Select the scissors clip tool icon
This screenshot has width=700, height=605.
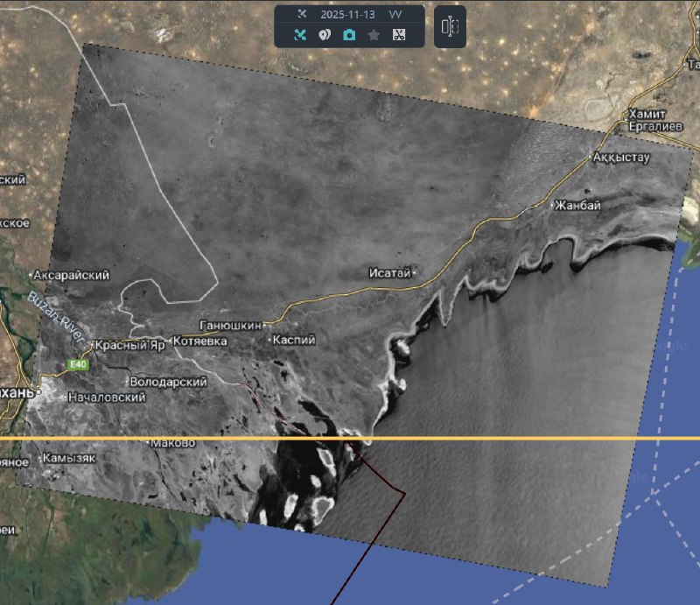(399, 35)
